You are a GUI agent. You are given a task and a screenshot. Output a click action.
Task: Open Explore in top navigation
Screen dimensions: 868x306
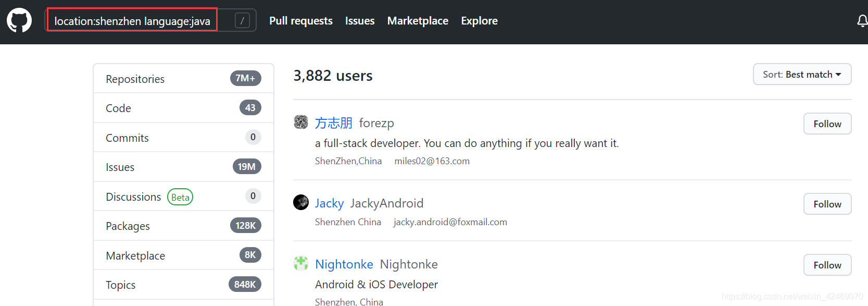479,21
